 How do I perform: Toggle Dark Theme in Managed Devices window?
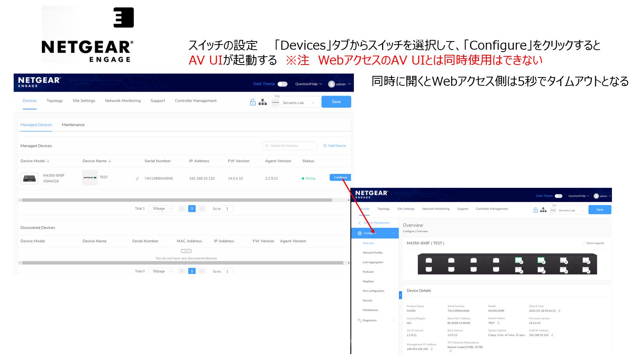pyautogui.click(x=282, y=84)
